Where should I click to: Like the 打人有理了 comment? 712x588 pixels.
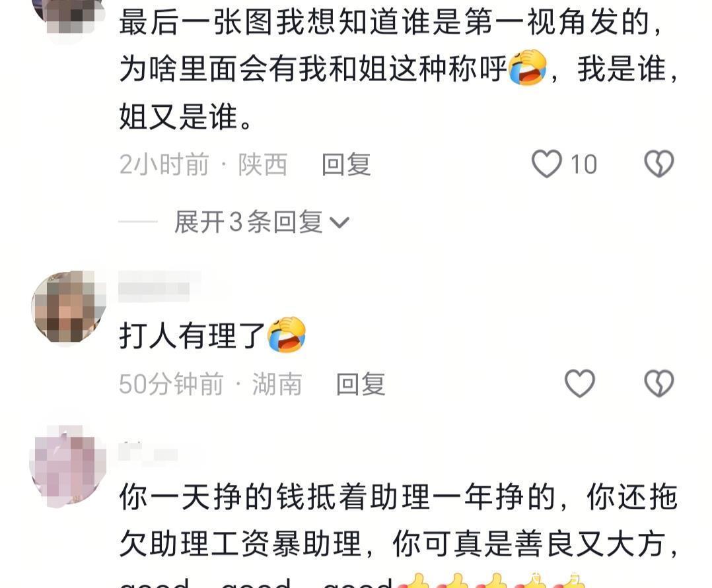click(580, 383)
